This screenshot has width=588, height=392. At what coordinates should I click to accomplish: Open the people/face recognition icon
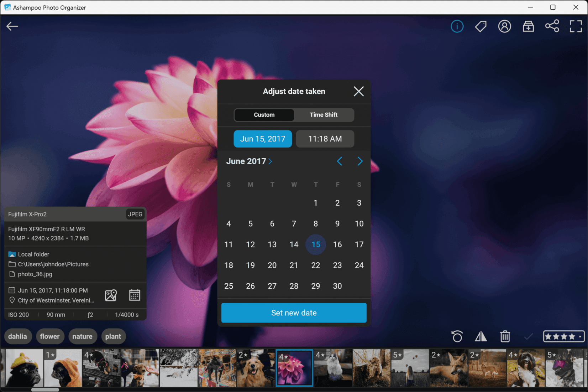pos(504,26)
